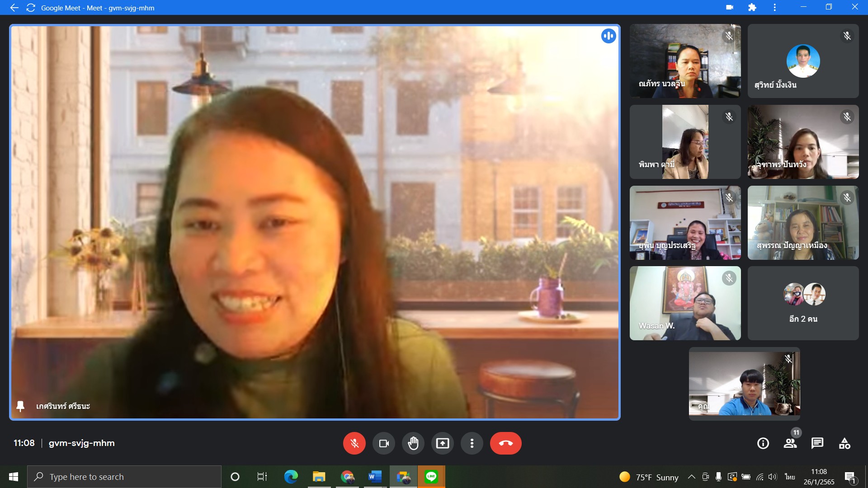
Task: Click the present screen icon
Action: 443,443
